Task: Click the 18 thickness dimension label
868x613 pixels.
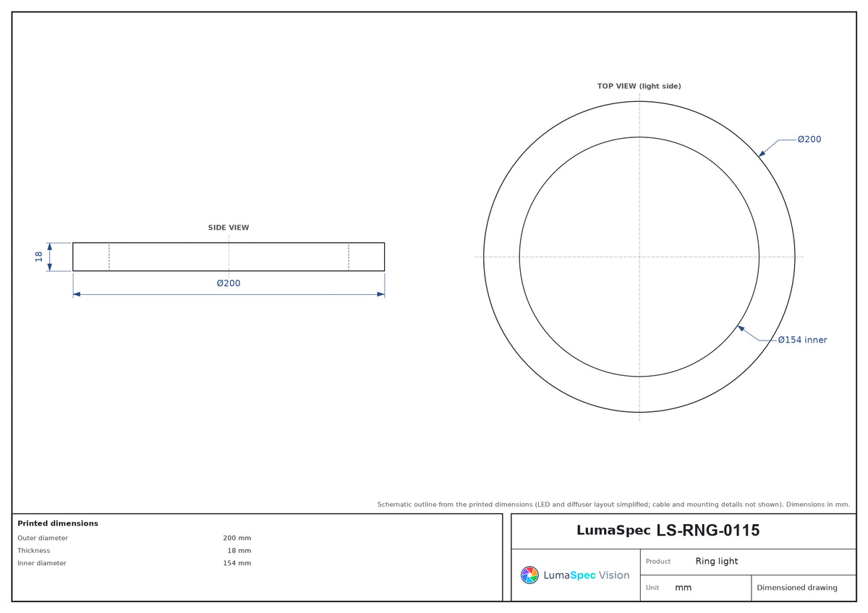Action: point(39,257)
